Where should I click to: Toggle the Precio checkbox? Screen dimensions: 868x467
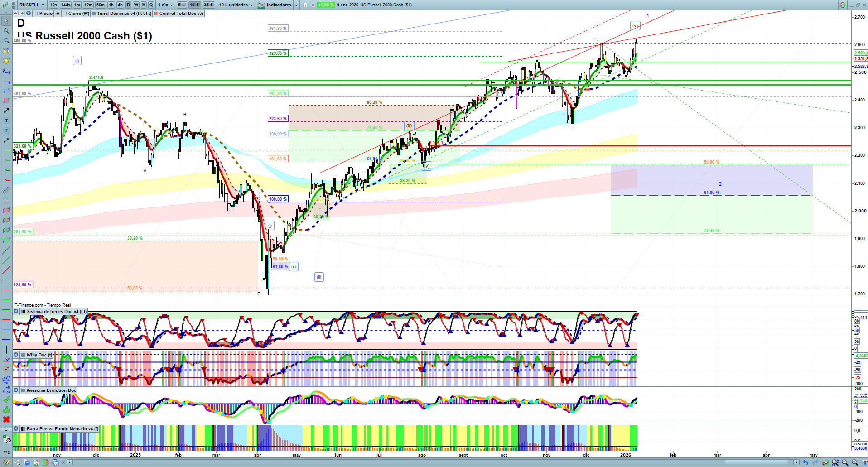click(36, 14)
